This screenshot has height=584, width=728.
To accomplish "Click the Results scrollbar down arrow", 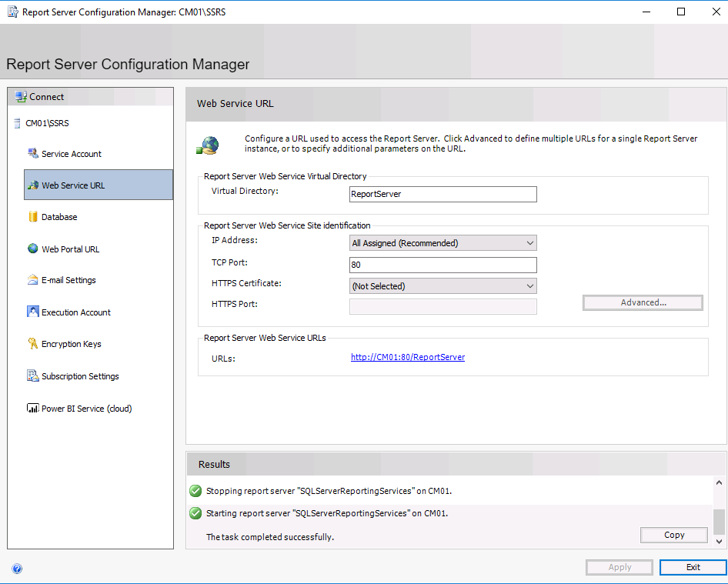I will pyautogui.click(x=719, y=541).
